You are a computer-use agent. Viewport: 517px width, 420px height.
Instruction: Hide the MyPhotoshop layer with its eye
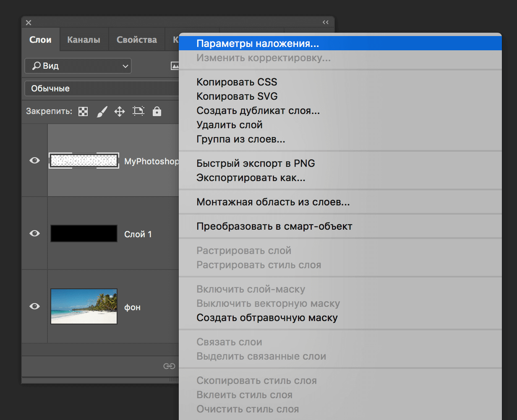point(34,161)
